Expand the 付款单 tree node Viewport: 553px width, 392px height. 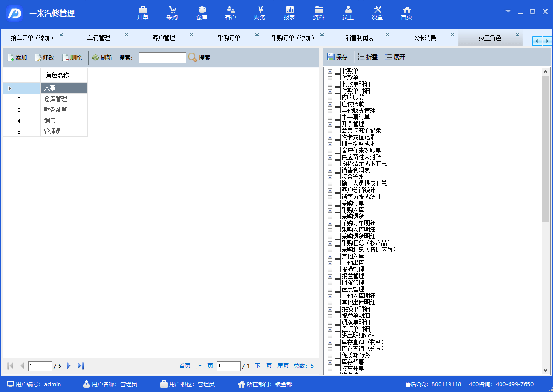tap(330, 77)
